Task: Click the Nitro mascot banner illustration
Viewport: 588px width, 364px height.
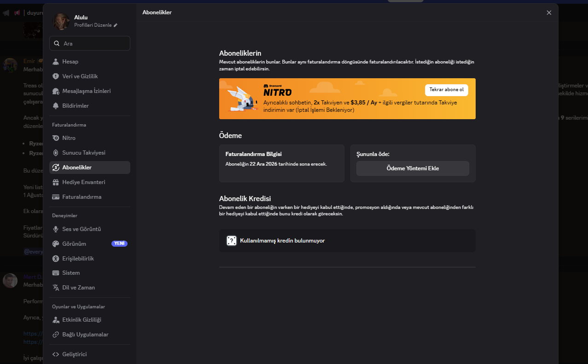Action: click(x=242, y=99)
